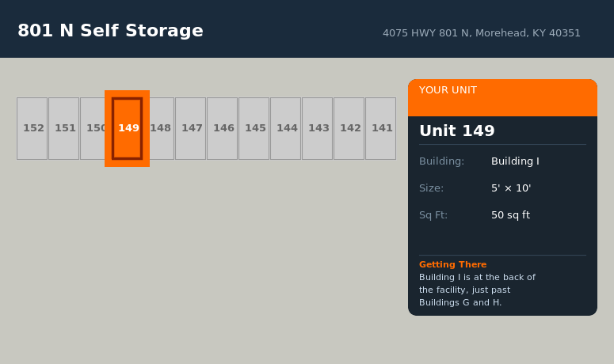This screenshot has height=364, width=614.
Task: Select storage unit 147
Action: 191,128
